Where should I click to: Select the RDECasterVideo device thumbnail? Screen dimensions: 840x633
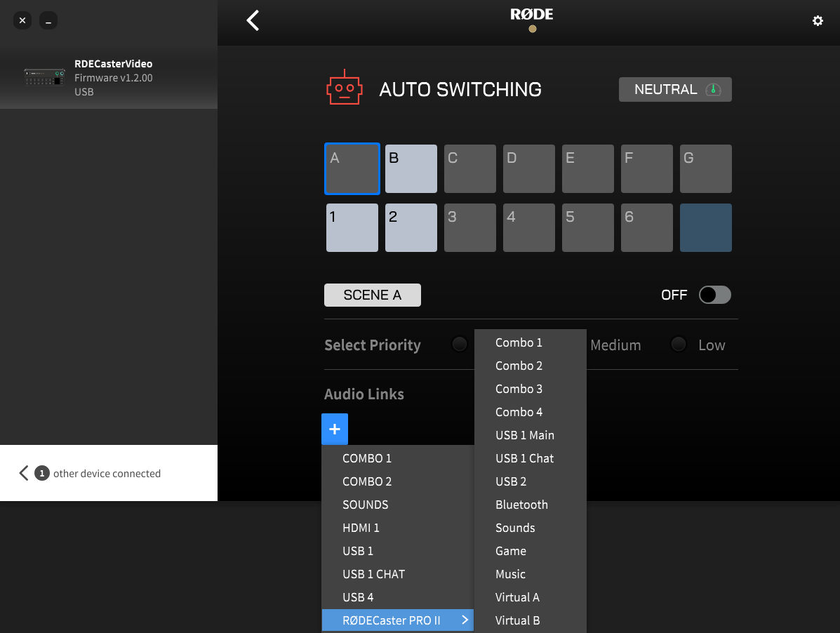[45, 78]
